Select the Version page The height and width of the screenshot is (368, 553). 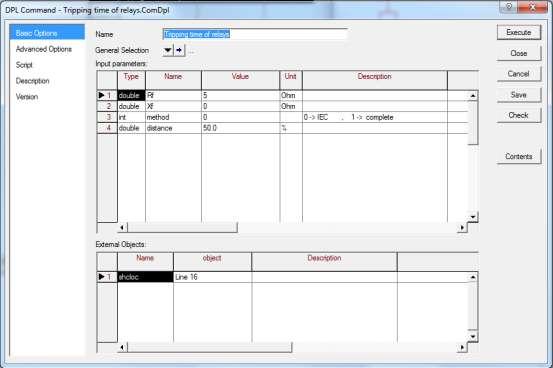point(27,97)
